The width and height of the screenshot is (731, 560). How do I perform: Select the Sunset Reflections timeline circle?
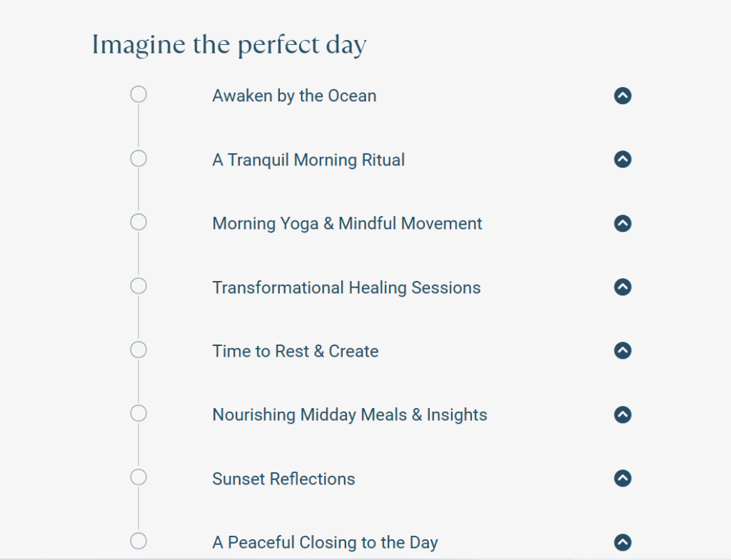[138, 477]
